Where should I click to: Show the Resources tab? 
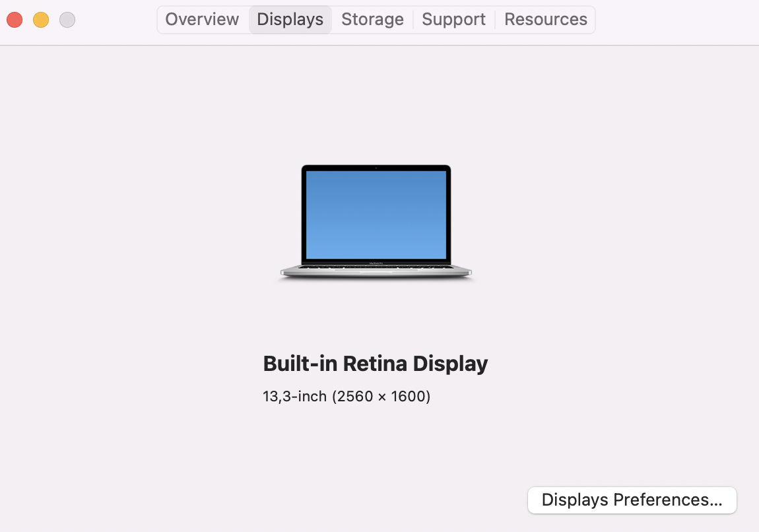click(546, 19)
